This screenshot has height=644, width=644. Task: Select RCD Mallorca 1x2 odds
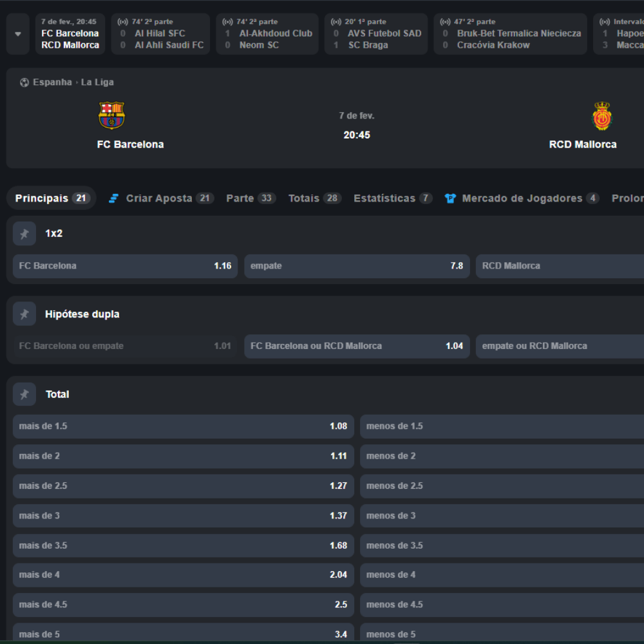pos(560,266)
